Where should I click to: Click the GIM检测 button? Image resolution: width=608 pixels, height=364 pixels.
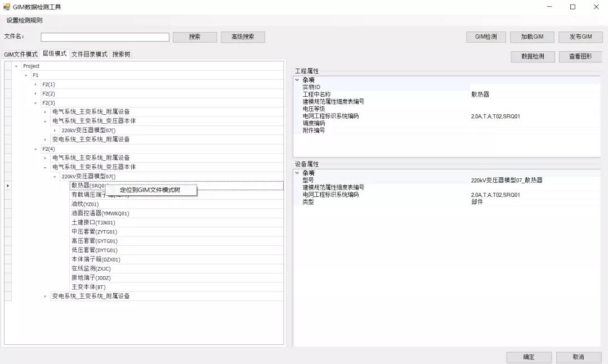(x=486, y=37)
